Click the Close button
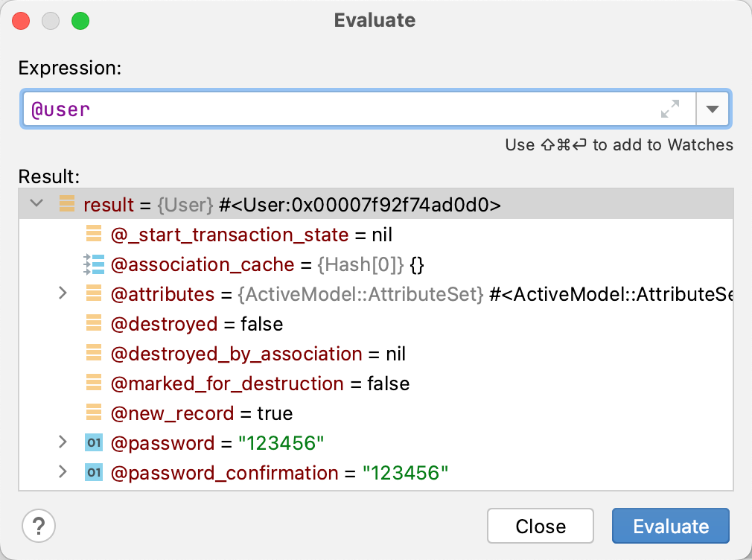752x560 pixels. click(540, 526)
